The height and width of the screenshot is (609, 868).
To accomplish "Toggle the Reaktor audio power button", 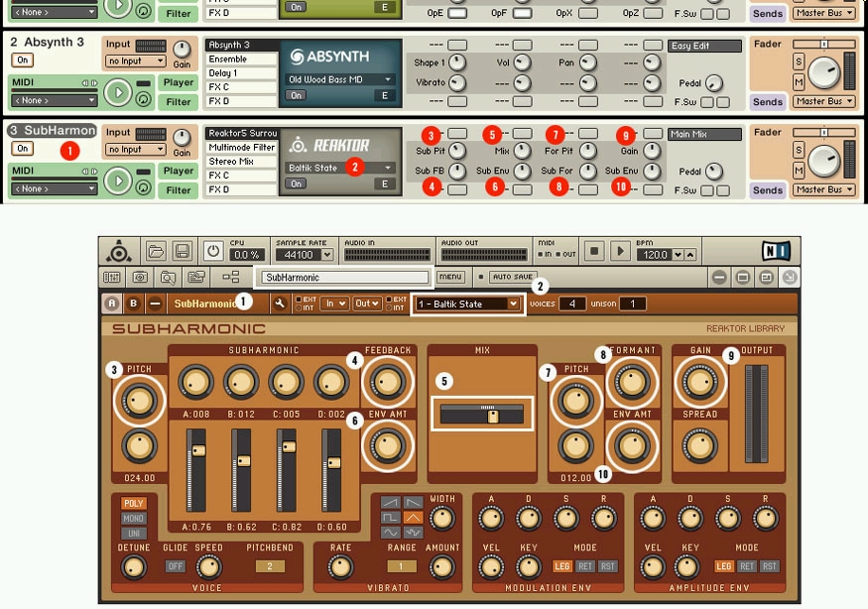I will pos(213,252).
